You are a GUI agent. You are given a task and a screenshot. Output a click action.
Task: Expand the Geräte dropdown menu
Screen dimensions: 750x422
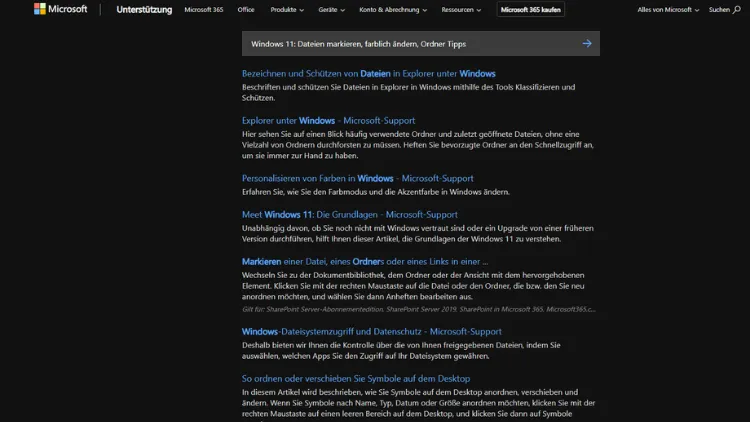click(331, 10)
